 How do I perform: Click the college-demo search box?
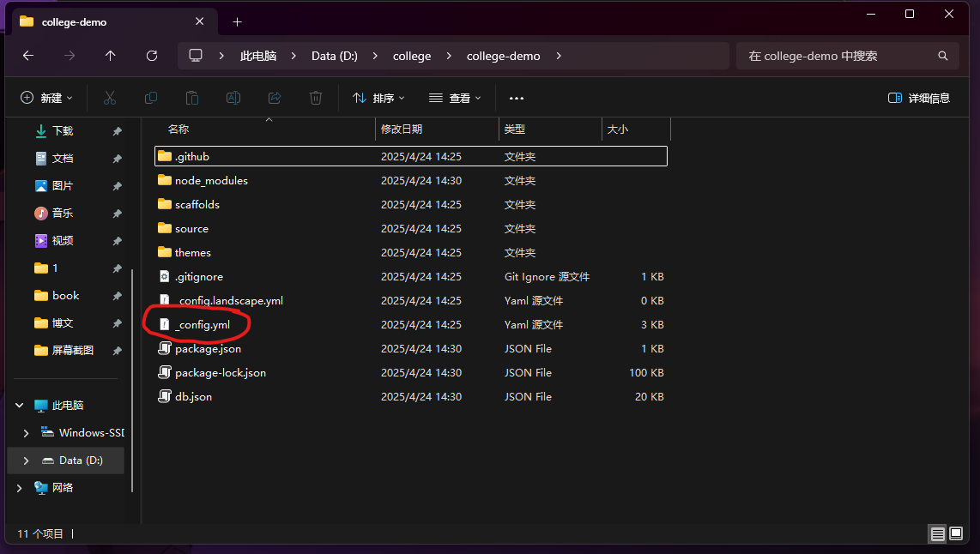[x=837, y=56]
